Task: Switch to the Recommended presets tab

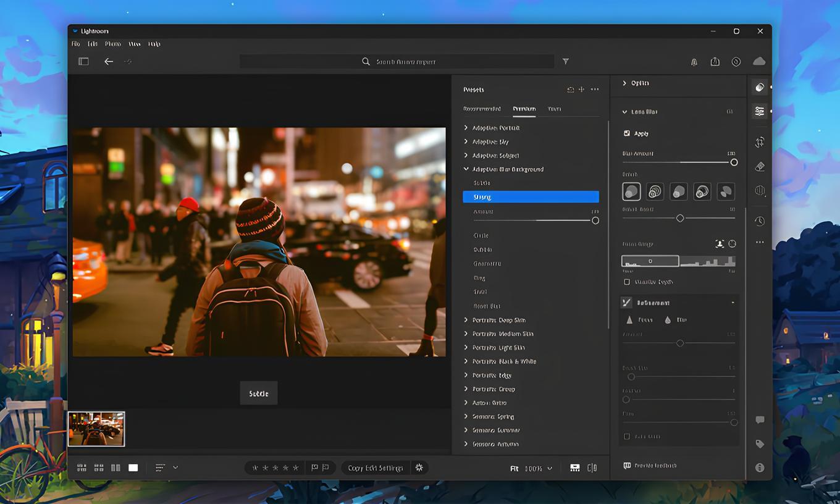Action: 482,109
